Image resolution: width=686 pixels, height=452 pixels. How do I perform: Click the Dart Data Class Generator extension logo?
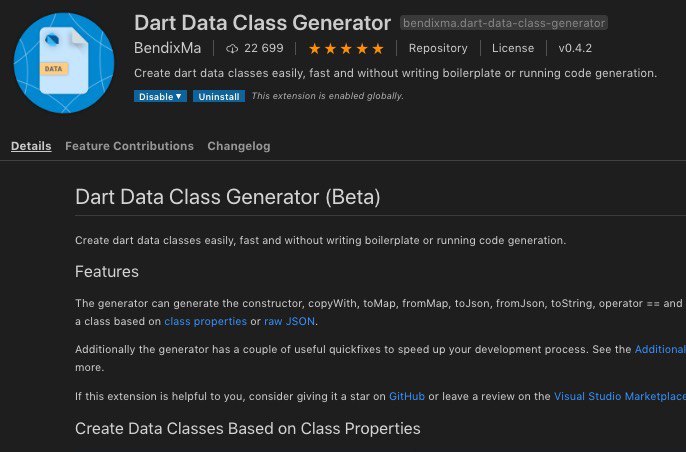64,63
